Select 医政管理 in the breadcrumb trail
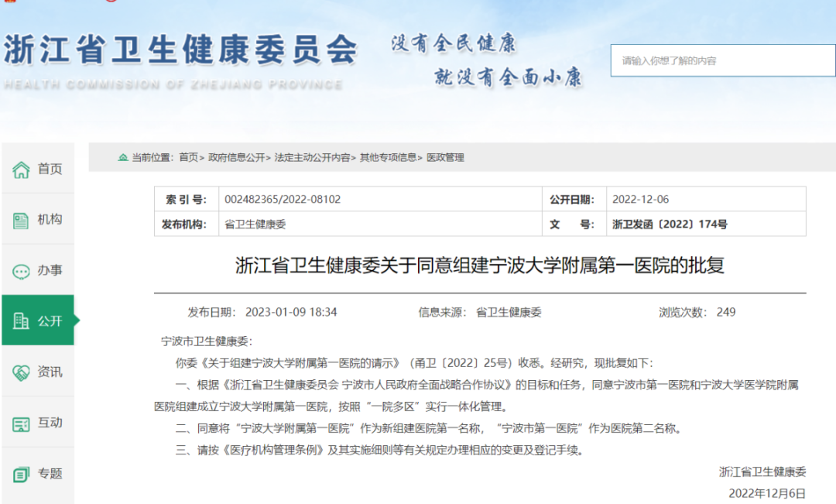 point(445,157)
